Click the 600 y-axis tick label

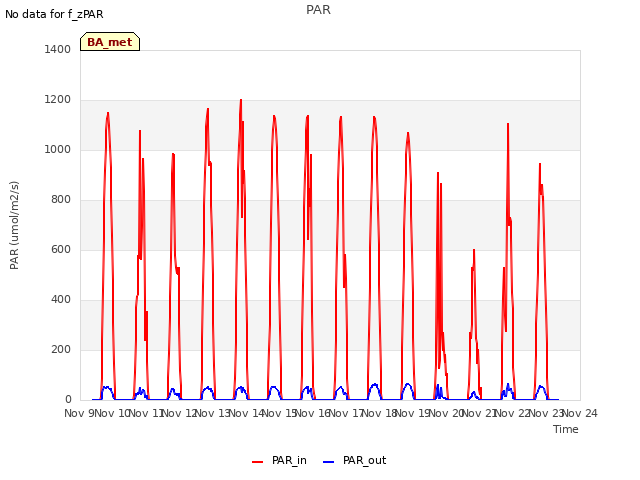(61, 249)
